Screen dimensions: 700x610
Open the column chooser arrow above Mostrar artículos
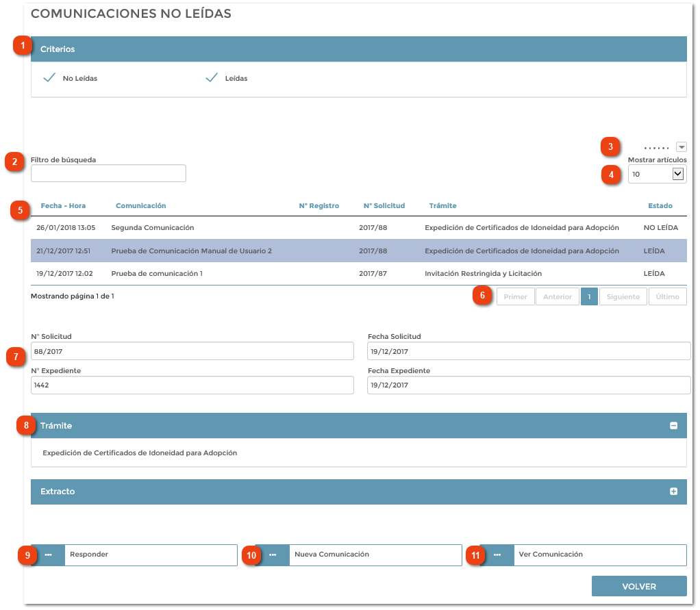682,147
